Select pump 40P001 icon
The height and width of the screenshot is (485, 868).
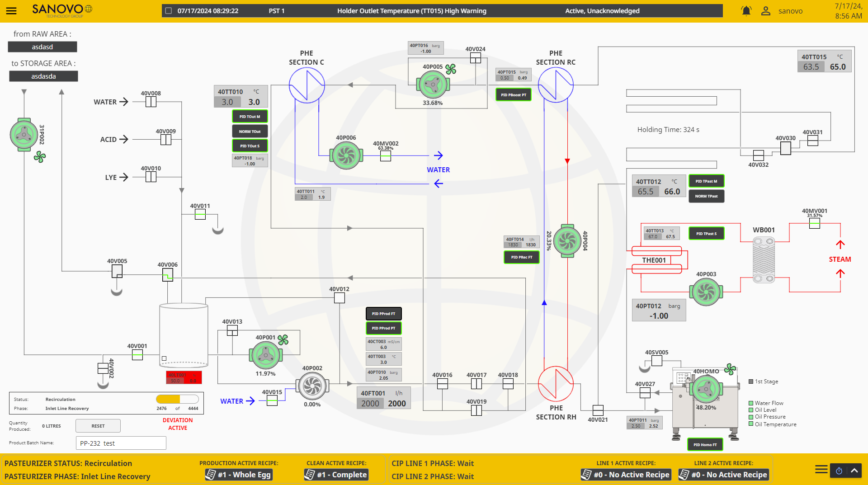(266, 356)
